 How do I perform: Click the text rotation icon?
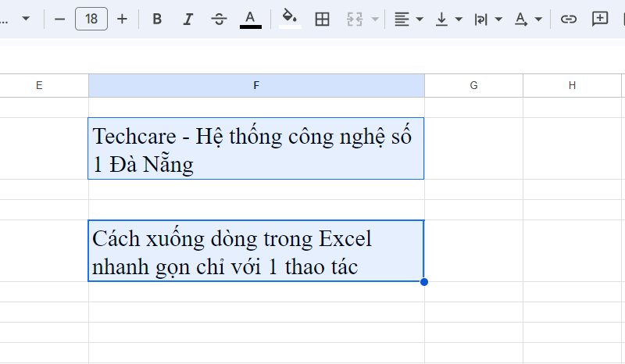[x=520, y=19]
